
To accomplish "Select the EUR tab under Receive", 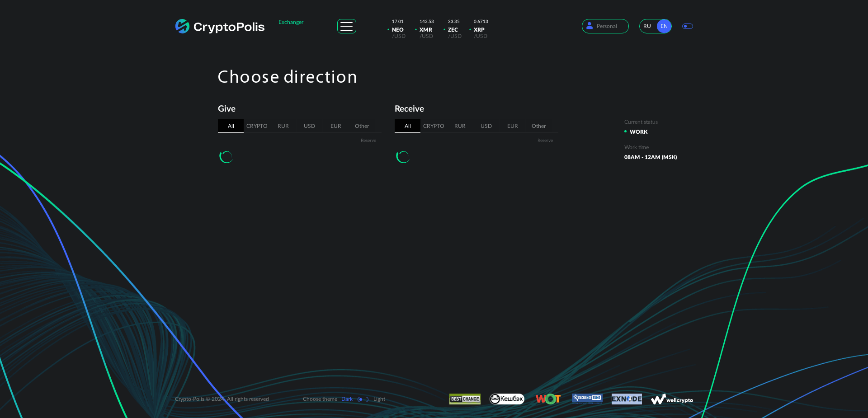I will 512,126.
